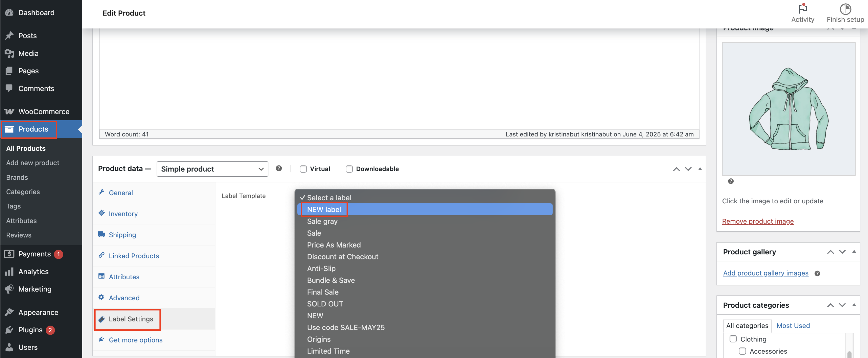The image size is (868, 358).
Task: Click the hoodie product image thumbnail
Action: [x=789, y=109]
